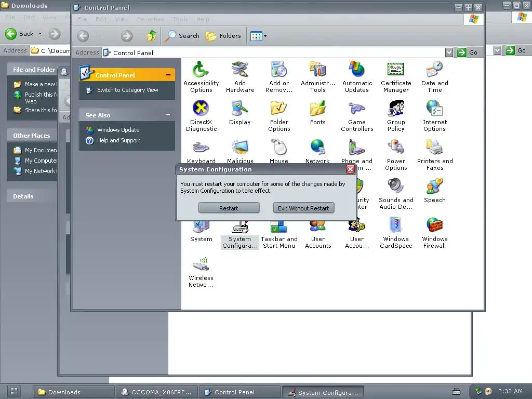This screenshot has height=399, width=532.
Task: Switch to Downloads taskbar button
Action: (x=73, y=392)
